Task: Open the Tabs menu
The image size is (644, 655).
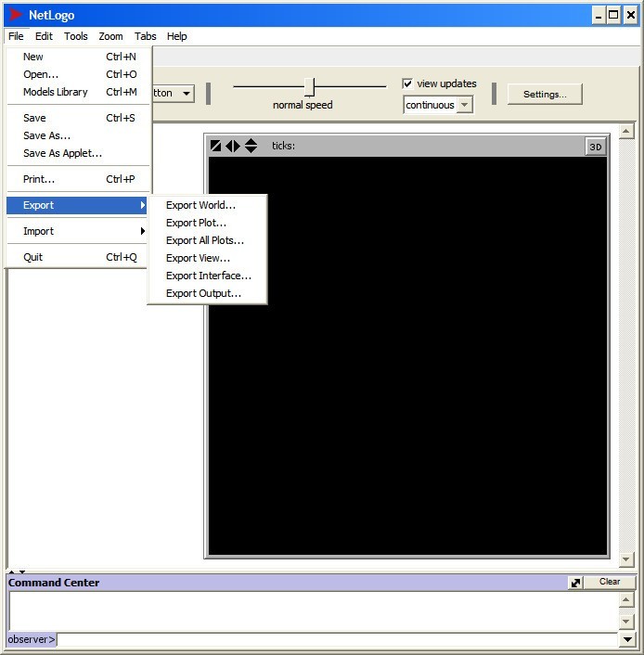Action: click(145, 36)
